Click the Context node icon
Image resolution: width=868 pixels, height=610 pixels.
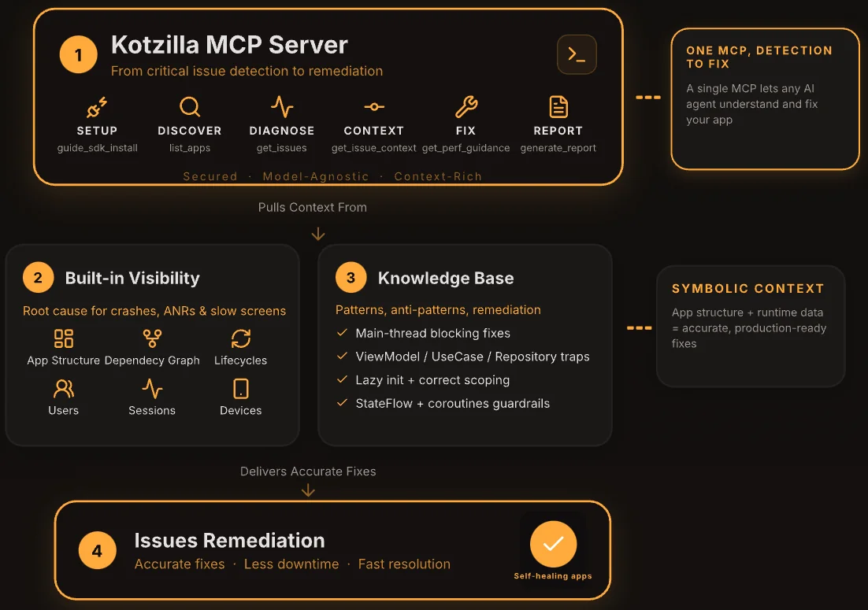tap(373, 107)
